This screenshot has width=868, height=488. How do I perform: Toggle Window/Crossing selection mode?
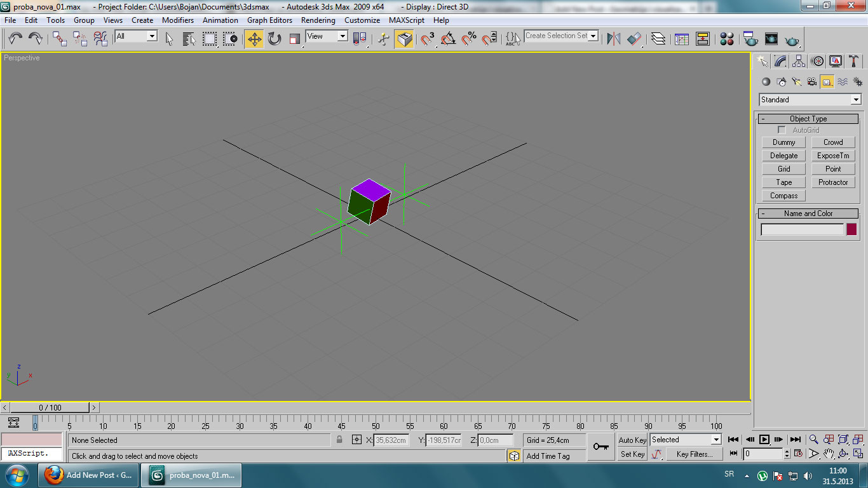click(230, 39)
